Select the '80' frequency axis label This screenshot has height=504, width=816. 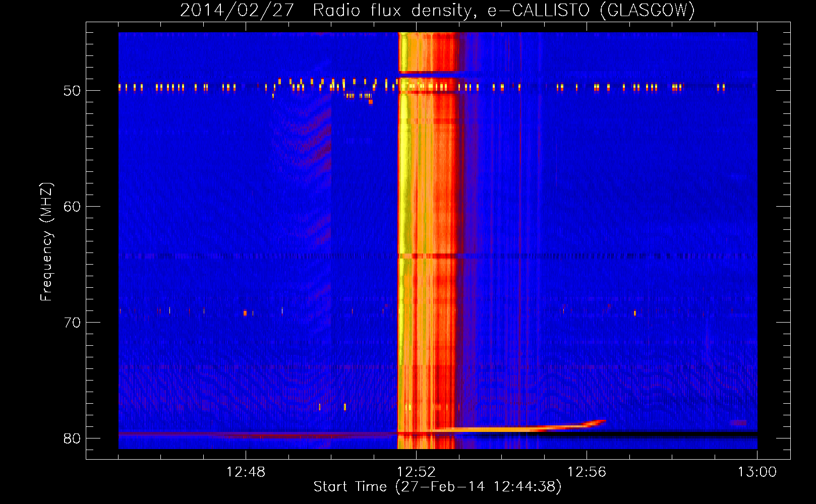[x=72, y=438]
